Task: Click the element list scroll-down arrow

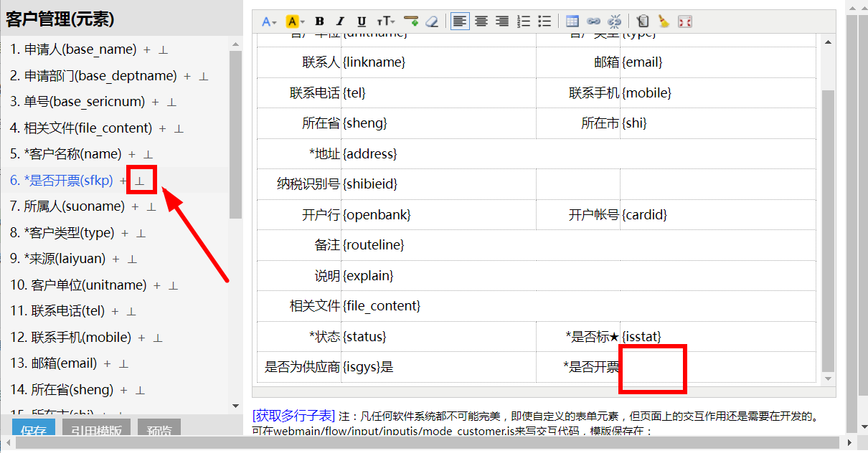Action: click(x=236, y=407)
